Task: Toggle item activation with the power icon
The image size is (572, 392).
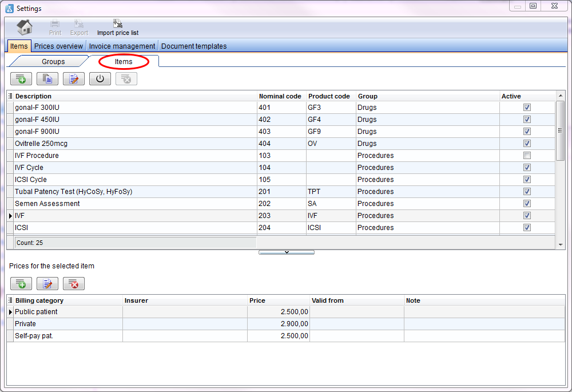Action: click(x=100, y=79)
